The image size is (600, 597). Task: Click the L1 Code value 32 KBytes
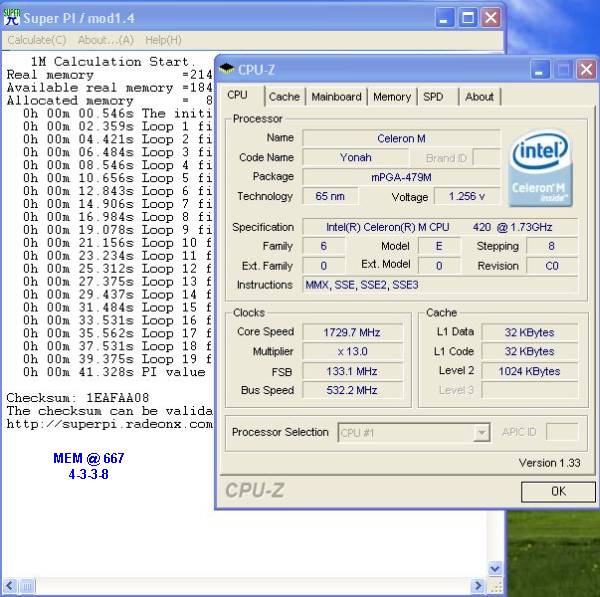529,351
